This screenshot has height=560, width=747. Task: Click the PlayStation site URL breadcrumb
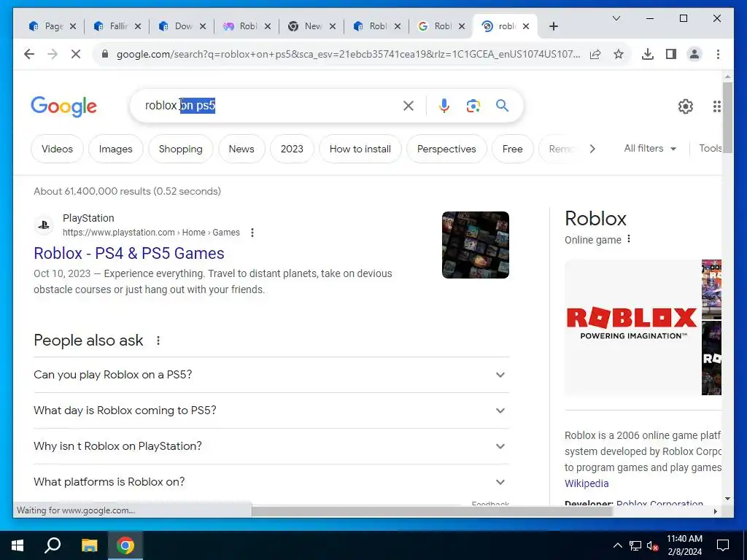151,233
